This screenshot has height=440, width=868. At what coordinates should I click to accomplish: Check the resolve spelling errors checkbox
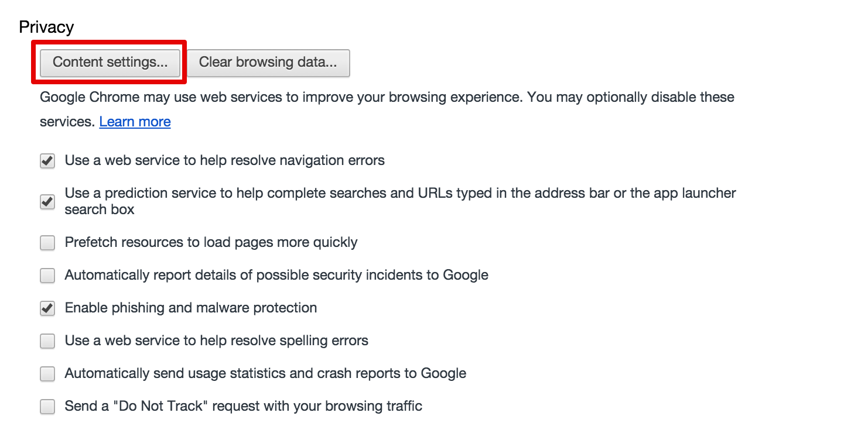pyautogui.click(x=47, y=341)
